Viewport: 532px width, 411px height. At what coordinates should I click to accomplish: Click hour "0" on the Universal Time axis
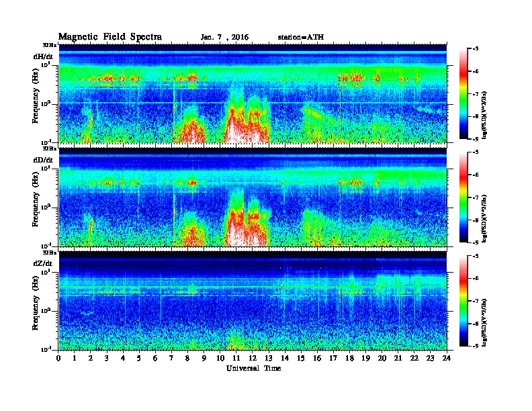pyautogui.click(x=58, y=358)
